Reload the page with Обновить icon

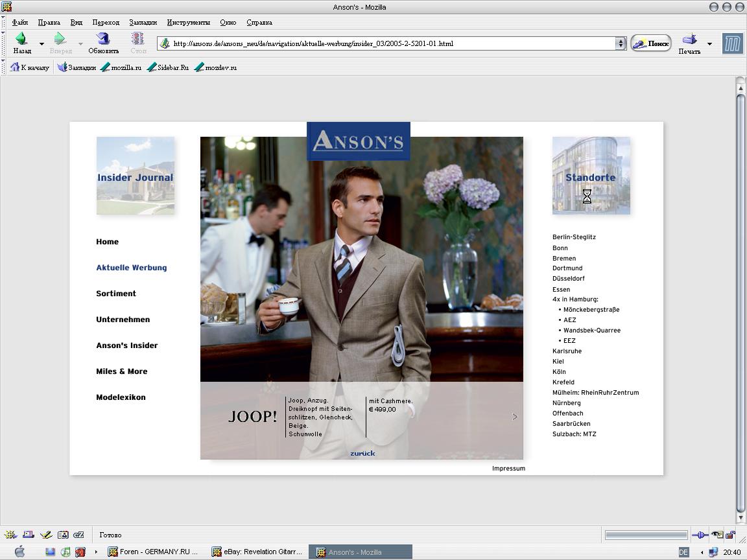103,39
